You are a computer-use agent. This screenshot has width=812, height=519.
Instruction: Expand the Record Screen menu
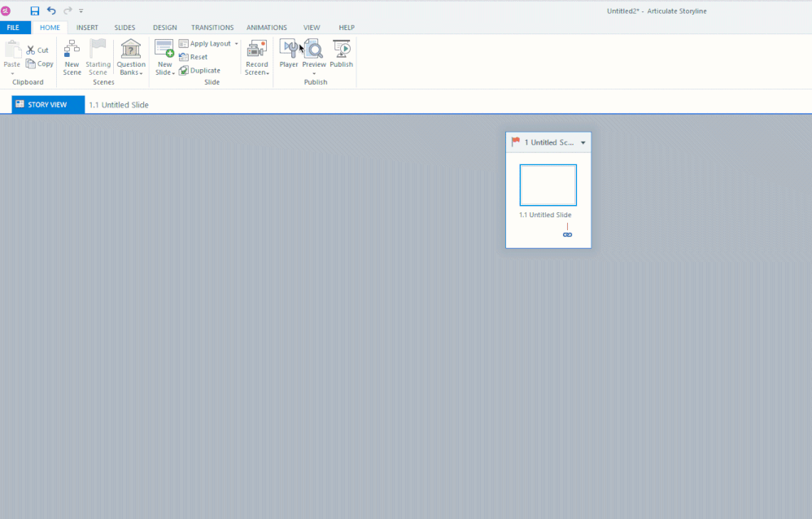(x=257, y=73)
